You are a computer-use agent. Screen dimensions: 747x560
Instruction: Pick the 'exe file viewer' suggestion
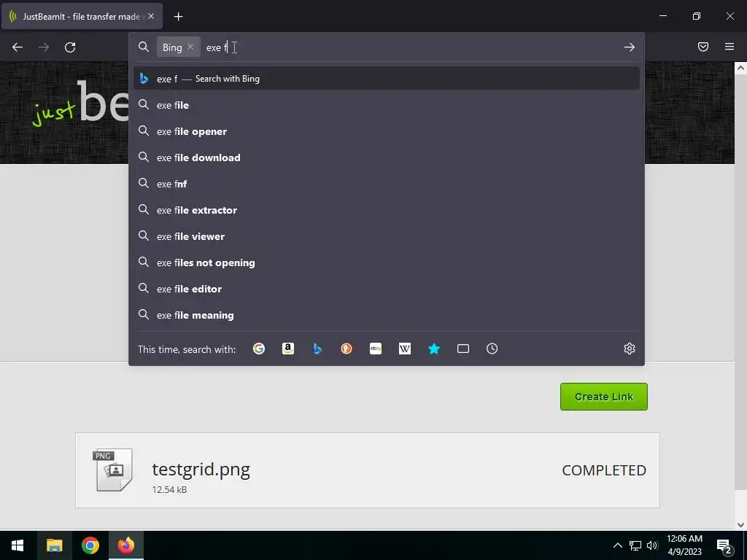pos(387,236)
